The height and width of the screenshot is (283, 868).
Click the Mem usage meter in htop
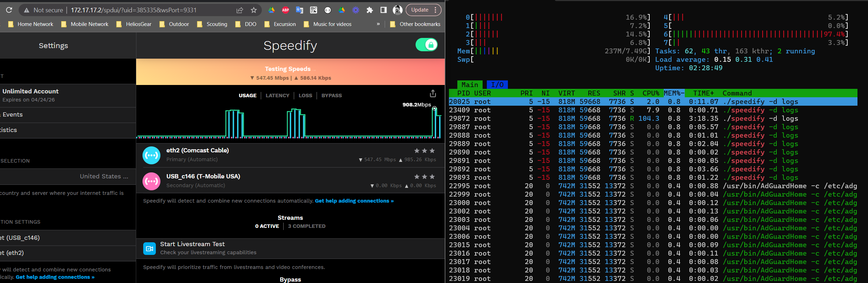click(x=554, y=51)
